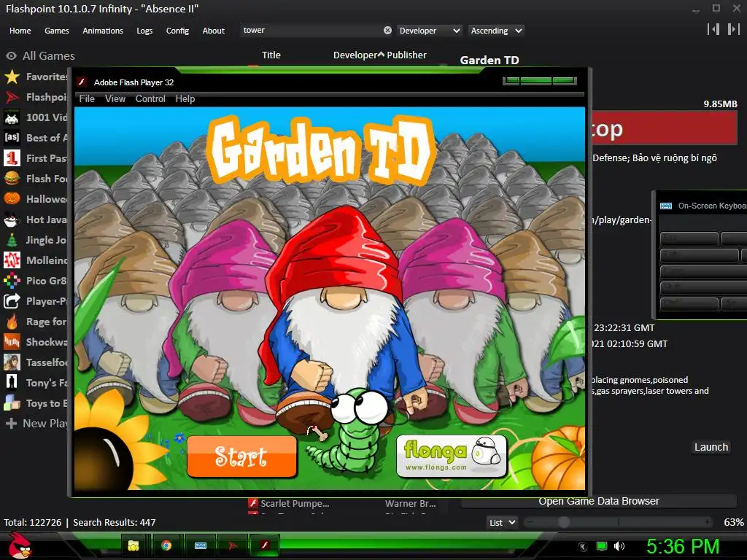Click the Flashpoint red arrow playlist icon
Screen dimensions: 747x560
[x=12, y=97]
